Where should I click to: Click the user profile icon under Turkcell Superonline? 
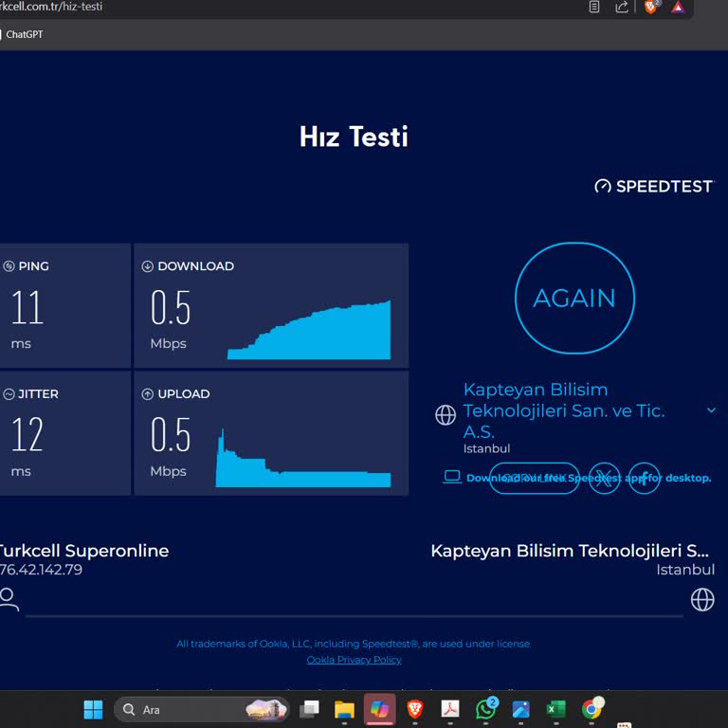pos(9,599)
